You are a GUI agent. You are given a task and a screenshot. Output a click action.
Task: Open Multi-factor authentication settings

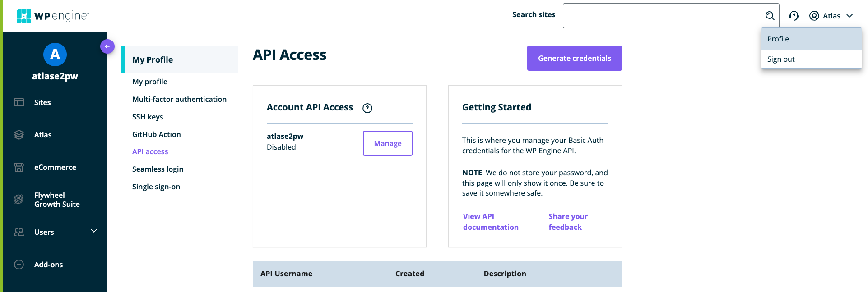(x=179, y=99)
